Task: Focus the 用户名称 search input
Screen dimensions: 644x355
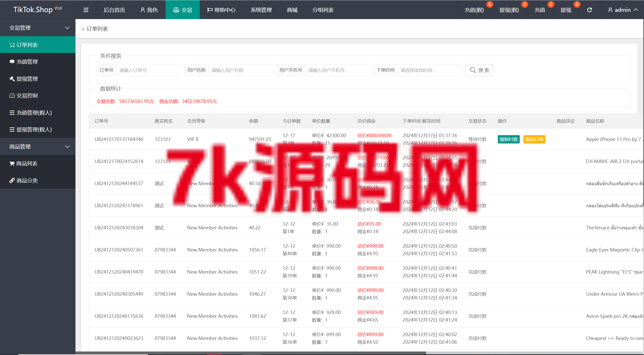Action: 240,70
